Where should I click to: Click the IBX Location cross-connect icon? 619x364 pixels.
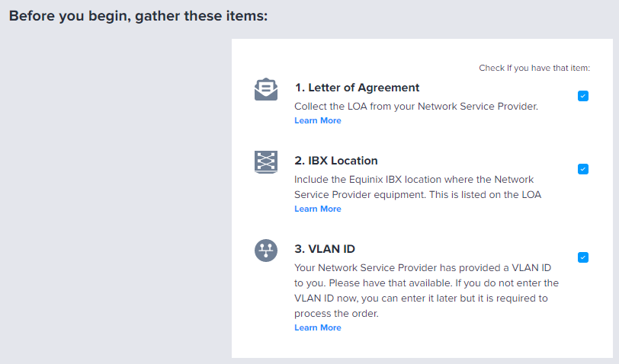tap(266, 161)
